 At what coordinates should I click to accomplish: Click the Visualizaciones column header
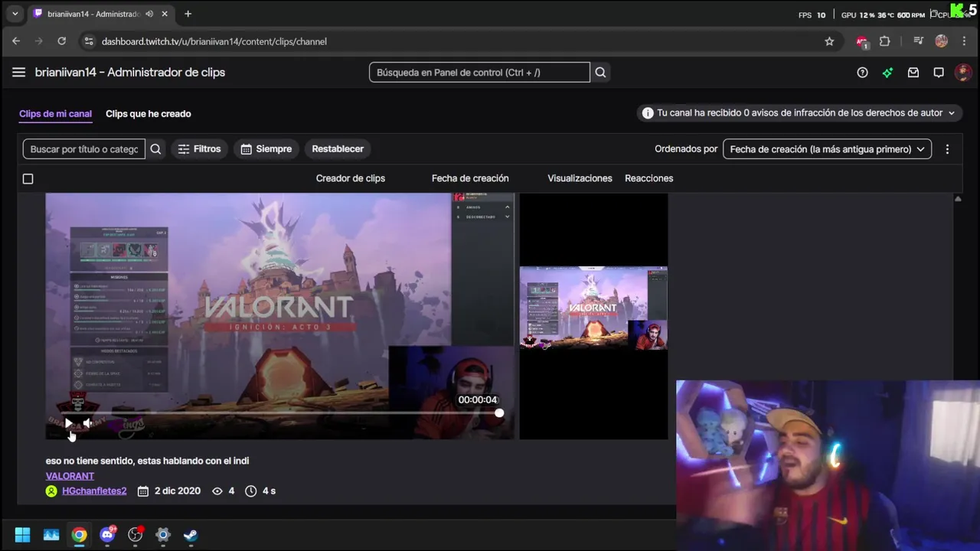point(580,178)
